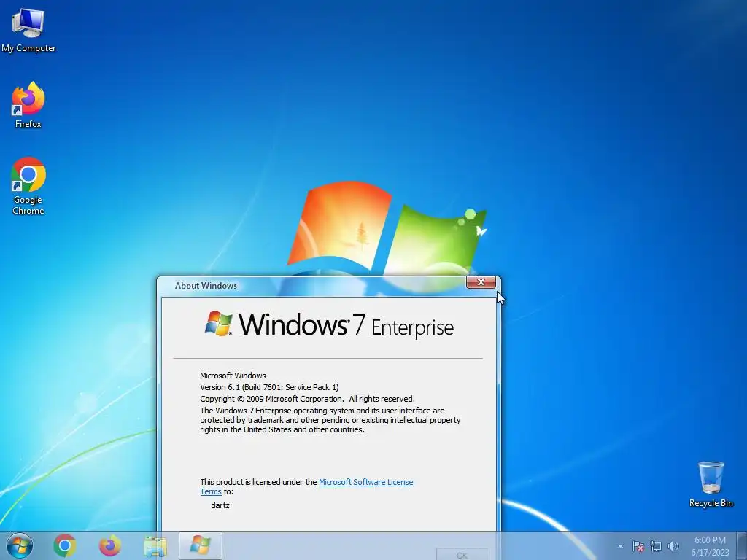The height and width of the screenshot is (560, 747).
Task: Click the network tray icon
Action: tap(656, 546)
